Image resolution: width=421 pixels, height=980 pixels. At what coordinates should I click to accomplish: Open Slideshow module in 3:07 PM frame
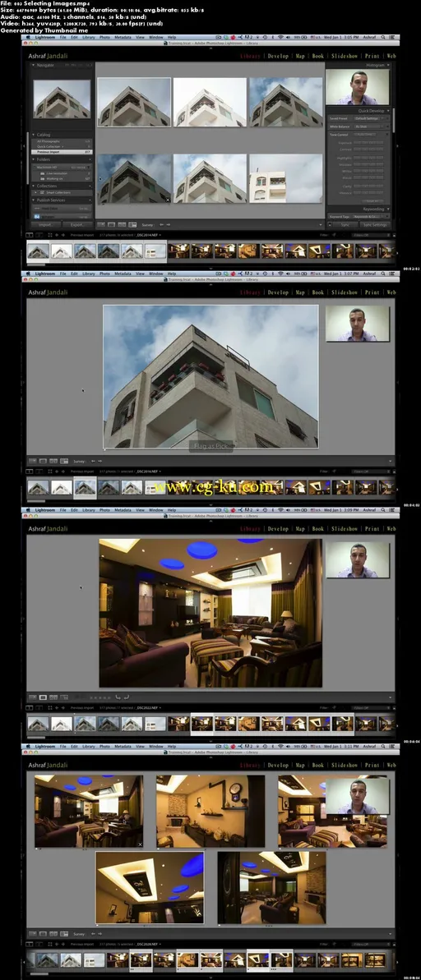(x=345, y=292)
